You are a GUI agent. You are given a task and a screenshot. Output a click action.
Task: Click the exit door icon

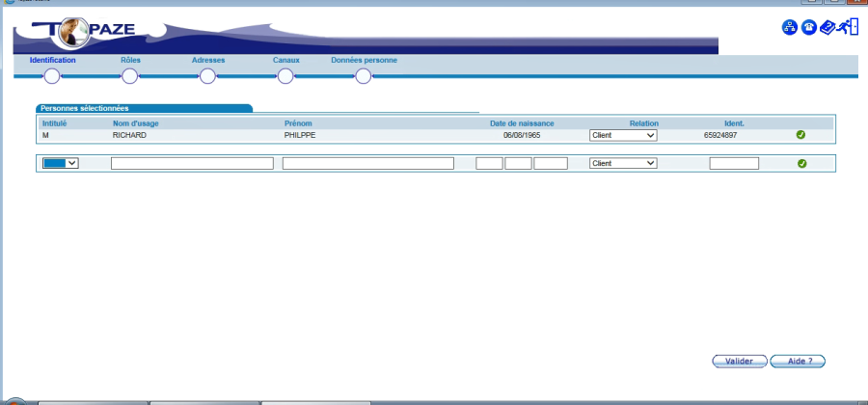pos(848,27)
